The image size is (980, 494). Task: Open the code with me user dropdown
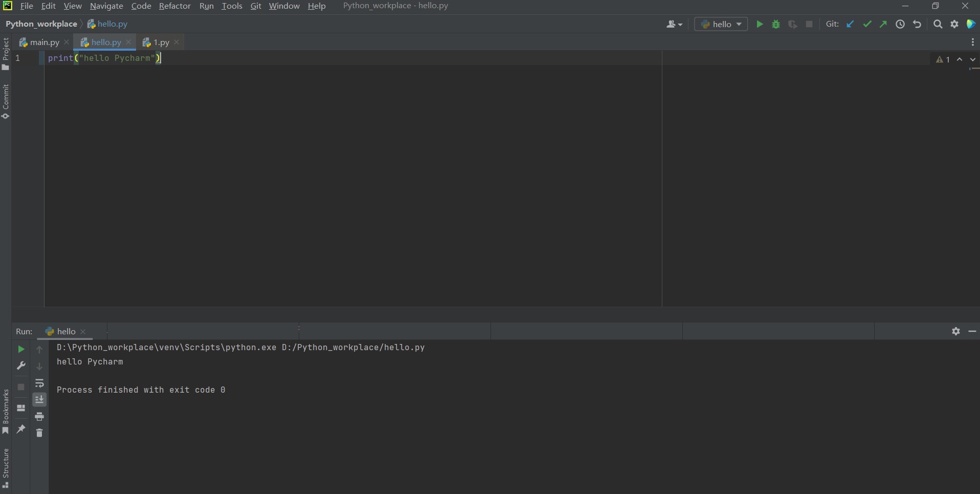[674, 24]
